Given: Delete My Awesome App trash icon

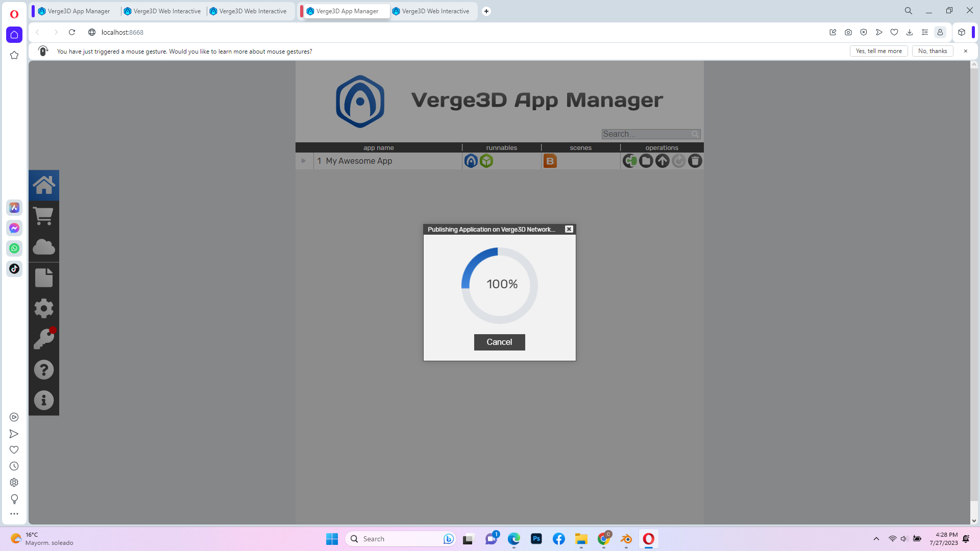Looking at the screenshot, I should [695, 161].
